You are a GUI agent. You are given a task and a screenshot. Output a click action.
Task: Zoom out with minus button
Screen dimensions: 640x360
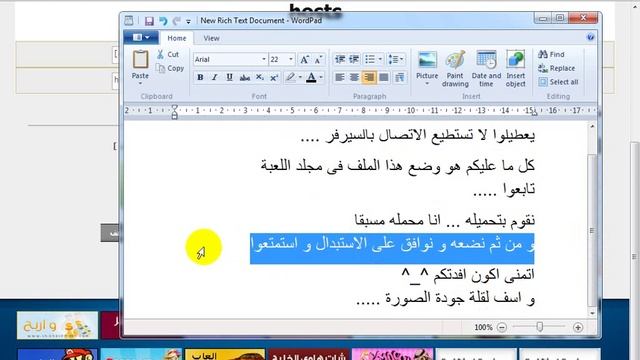point(502,327)
